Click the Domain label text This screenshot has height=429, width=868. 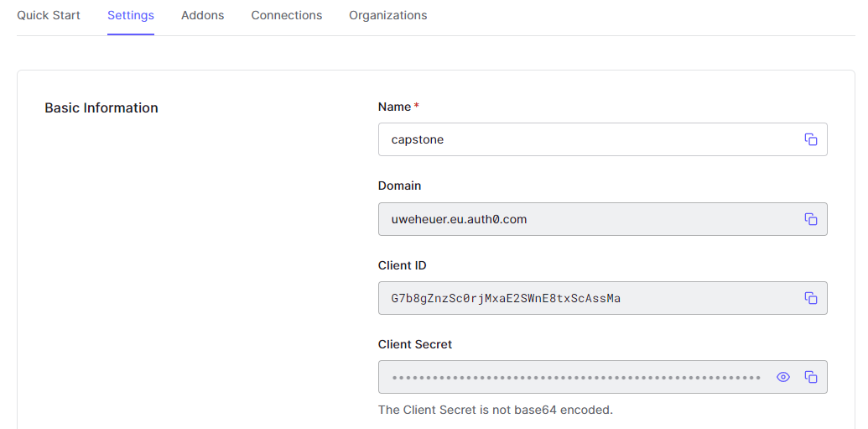pos(399,186)
